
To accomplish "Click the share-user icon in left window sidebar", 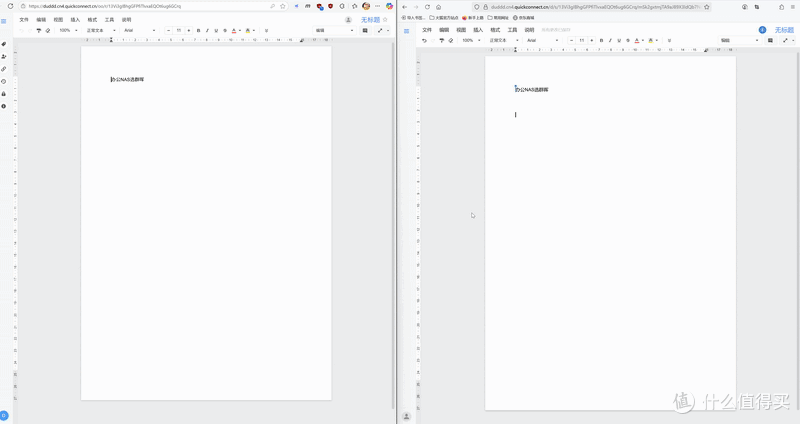I will coord(4,57).
